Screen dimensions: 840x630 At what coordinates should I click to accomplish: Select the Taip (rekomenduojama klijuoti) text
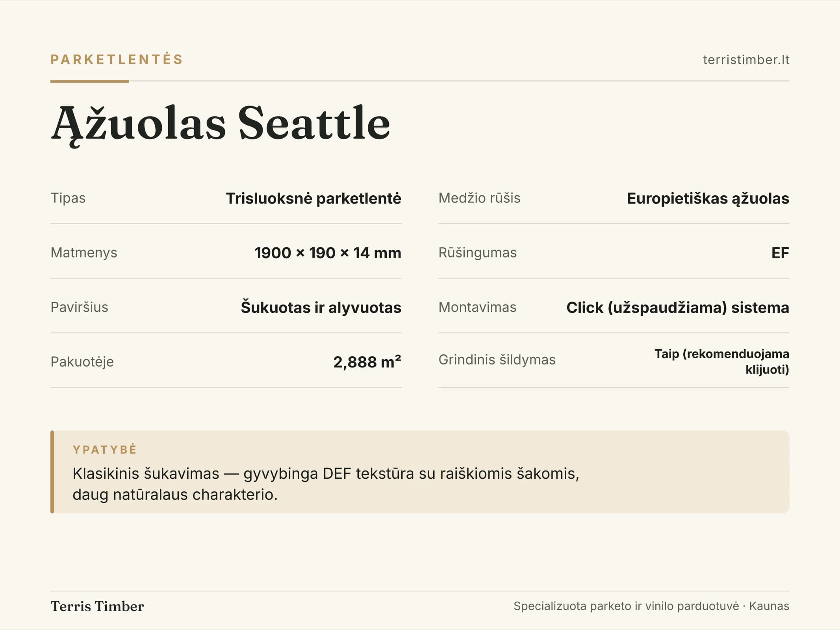722,361
